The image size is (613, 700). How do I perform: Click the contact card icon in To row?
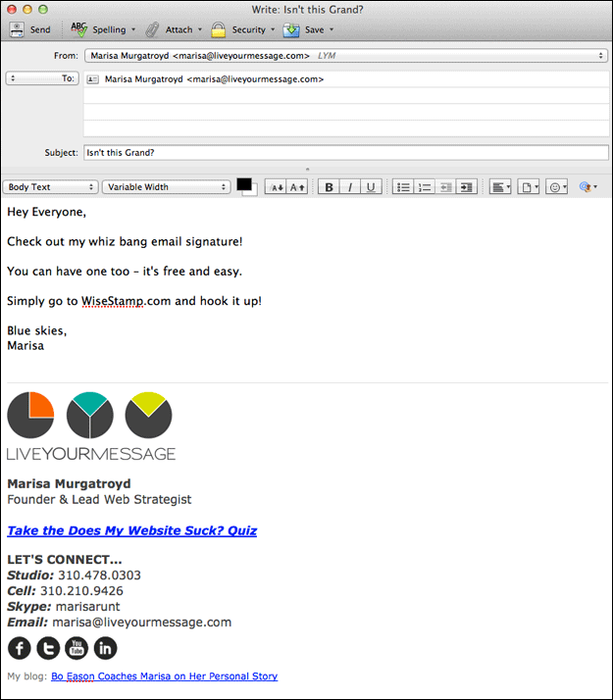point(92,79)
